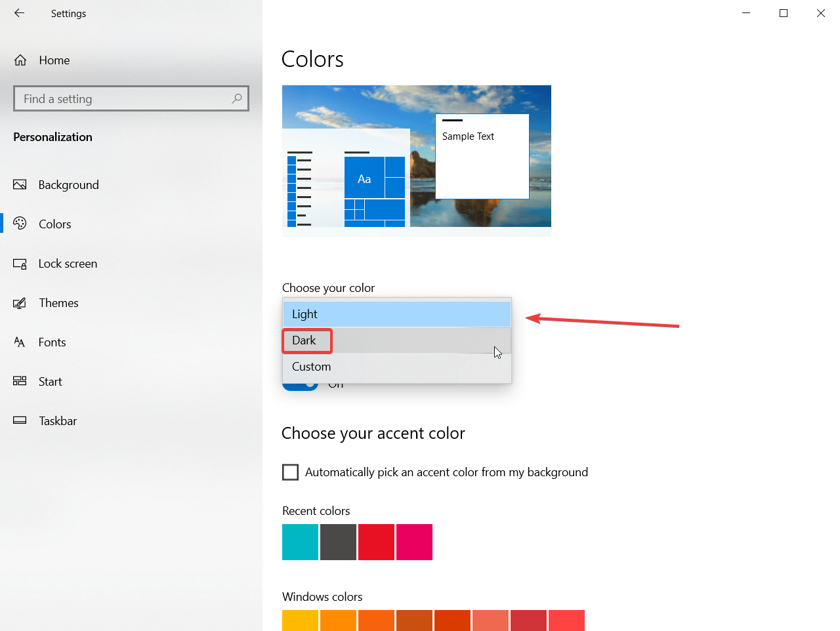
Task: Click the Recent colors label
Action: 316,511
